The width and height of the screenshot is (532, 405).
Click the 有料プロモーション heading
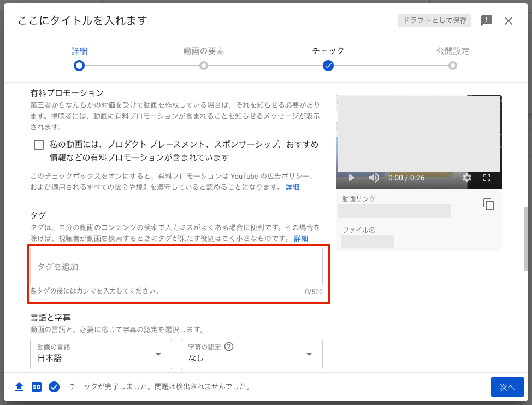point(67,93)
